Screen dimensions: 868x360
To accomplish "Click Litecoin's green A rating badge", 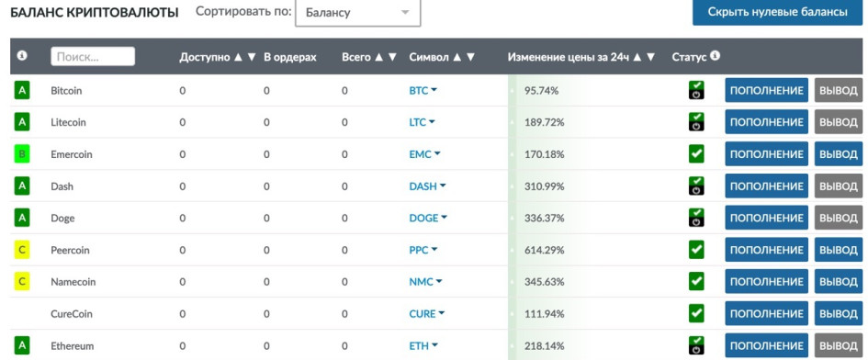I will coord(22,122).
